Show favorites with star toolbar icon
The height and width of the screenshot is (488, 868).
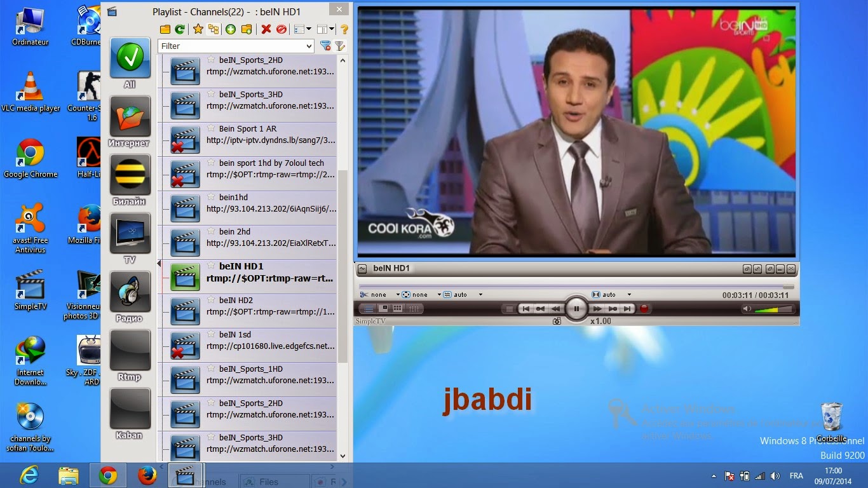[198, 29]
